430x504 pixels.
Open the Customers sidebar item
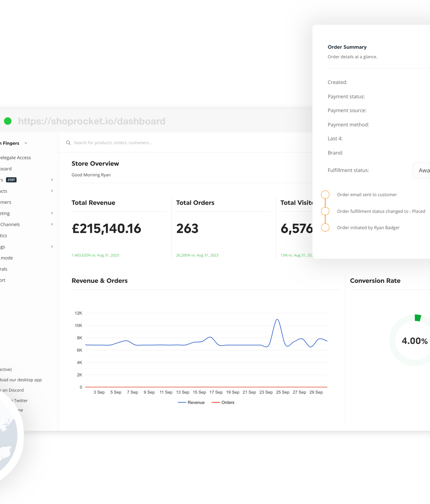coord(6,202)
